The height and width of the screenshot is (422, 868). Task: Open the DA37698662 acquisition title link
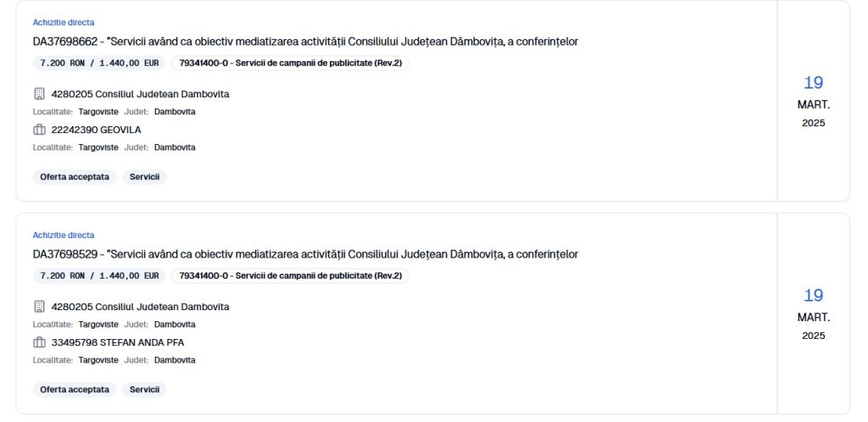(x=305, y=42)
